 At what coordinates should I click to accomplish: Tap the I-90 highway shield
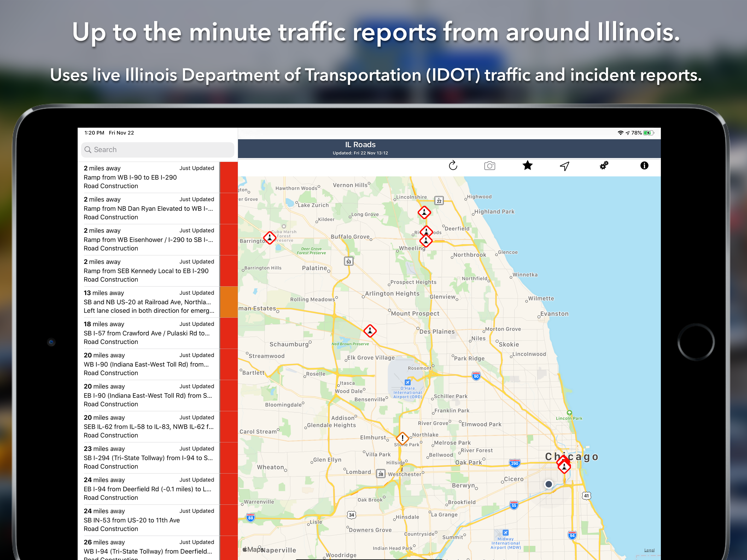pyautogui.click(x=476, y=376)
